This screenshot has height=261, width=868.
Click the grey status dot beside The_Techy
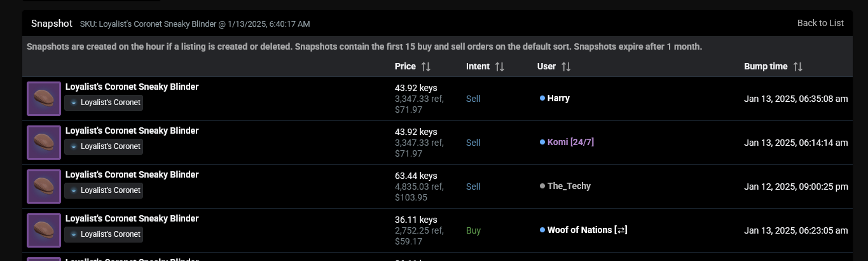pos(542,187)
